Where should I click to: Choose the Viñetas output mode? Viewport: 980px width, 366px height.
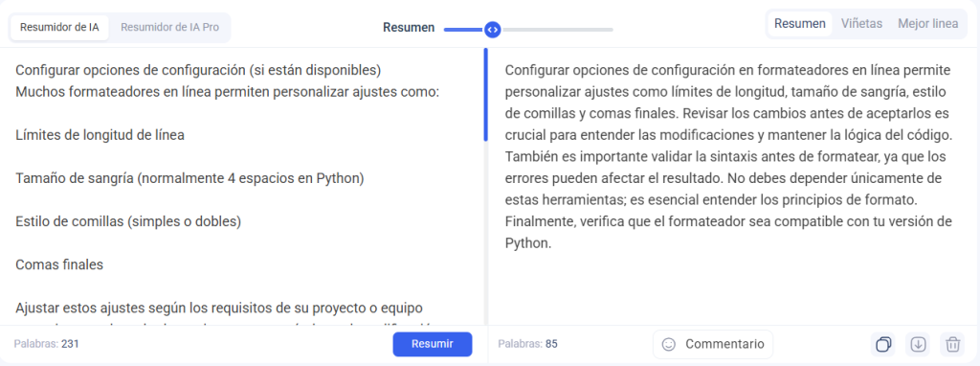click(x=861, y=24)
